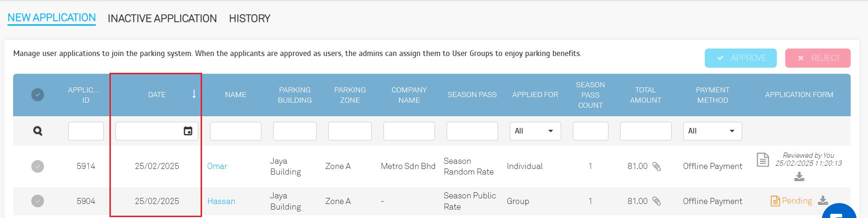The width and height of the screenshot is (868, 218).
Task: Select the checkbox for application 5904
Action: click(x=37, y=201)
